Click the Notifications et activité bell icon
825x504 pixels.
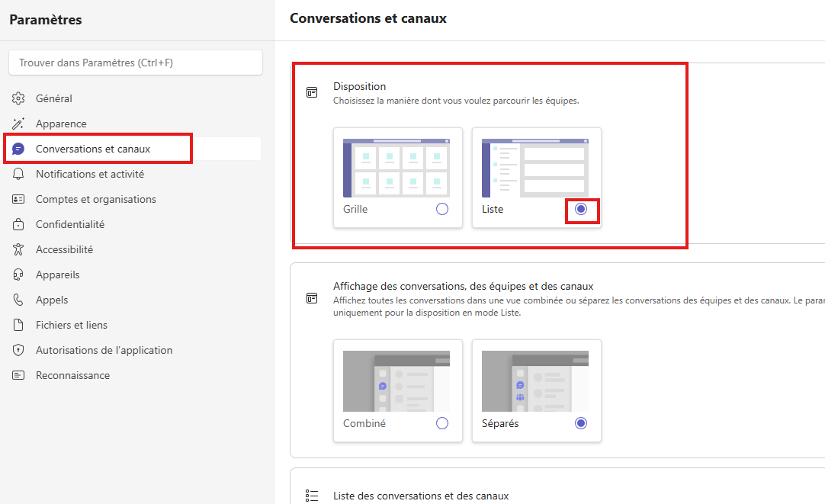pyautogui.click(x=19, y=174)
